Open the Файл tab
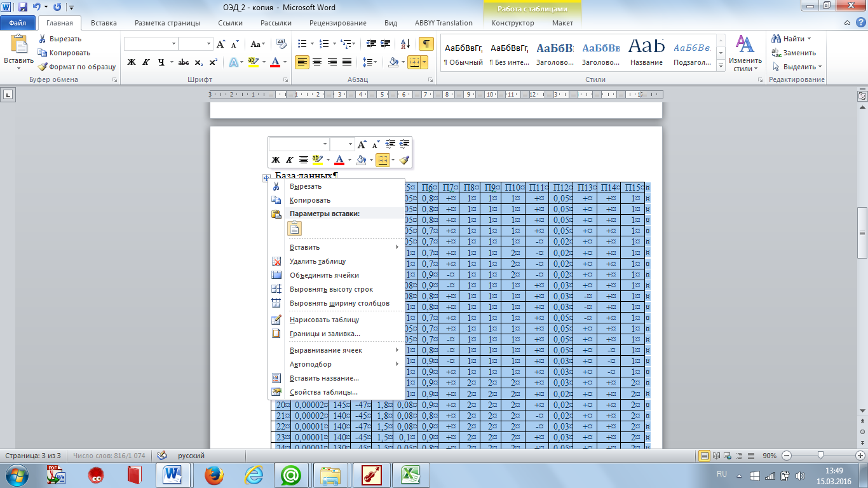This screenshot has width=868, height=488. [18, 23]
